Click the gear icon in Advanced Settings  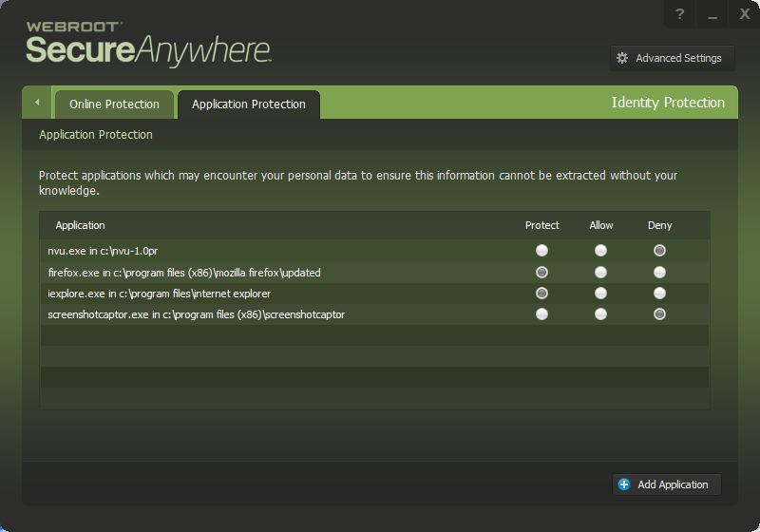click(x=622, y=58)
